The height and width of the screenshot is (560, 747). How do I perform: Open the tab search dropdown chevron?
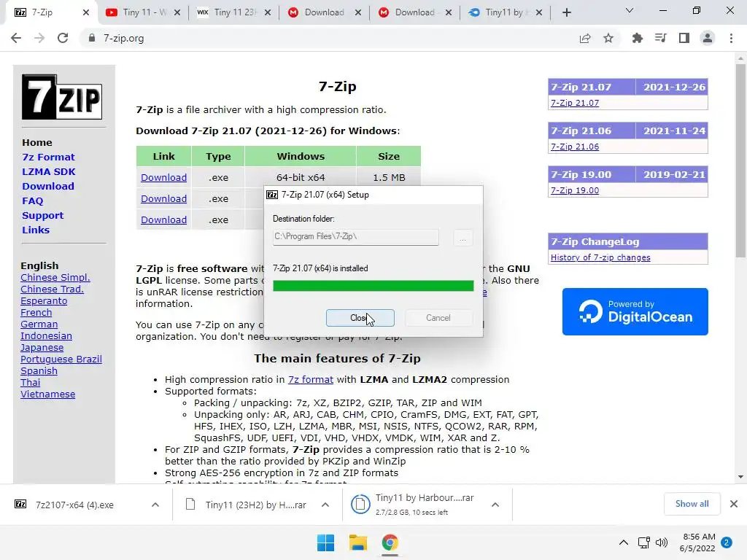click(630, 10)
